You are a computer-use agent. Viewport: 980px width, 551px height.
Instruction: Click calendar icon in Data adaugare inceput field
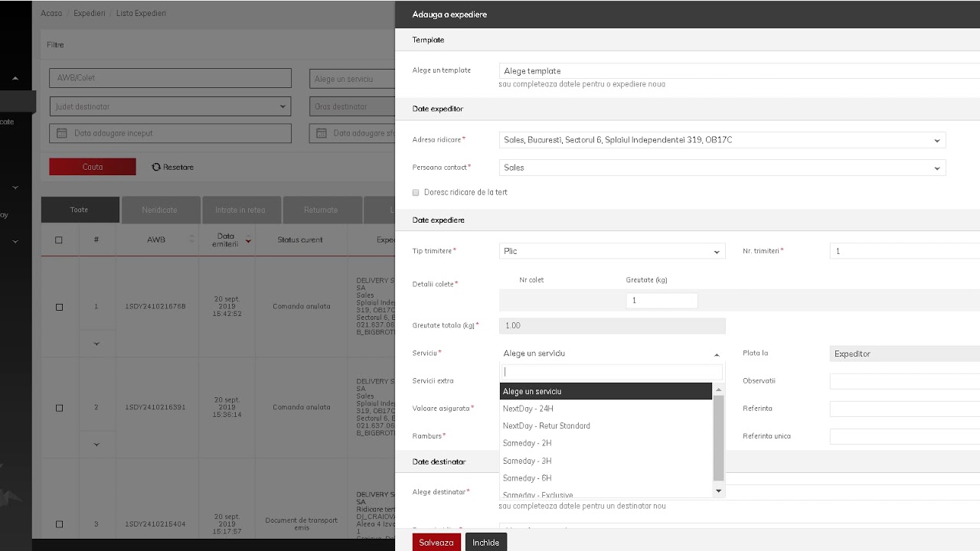62,133
